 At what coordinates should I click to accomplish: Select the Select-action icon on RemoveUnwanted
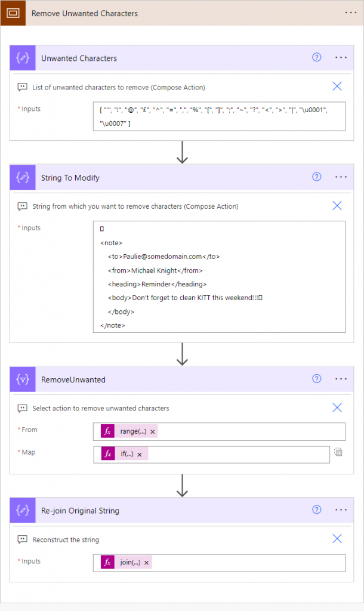pyautogui.click(x=22, y=379)
